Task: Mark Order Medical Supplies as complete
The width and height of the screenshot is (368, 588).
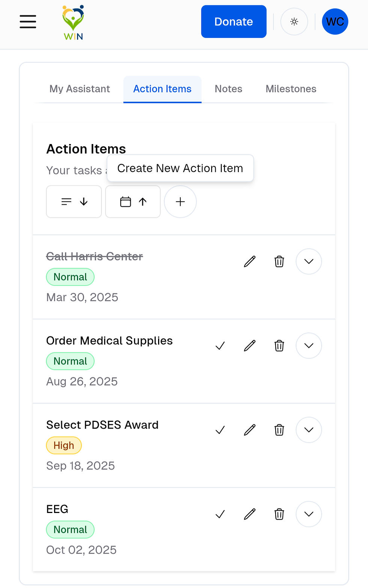Action: click(220, 346)
